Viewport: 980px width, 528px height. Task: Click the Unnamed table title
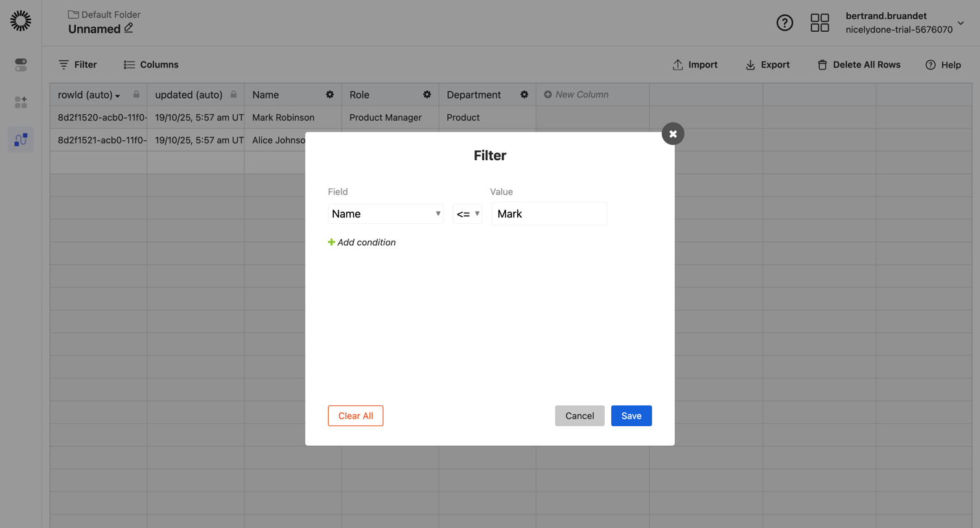95,29
